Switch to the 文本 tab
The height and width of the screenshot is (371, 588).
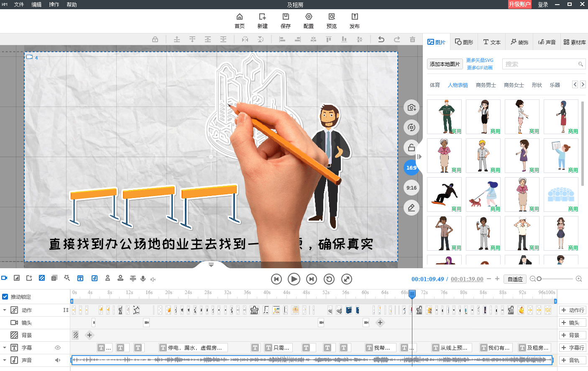pos(492,42)
